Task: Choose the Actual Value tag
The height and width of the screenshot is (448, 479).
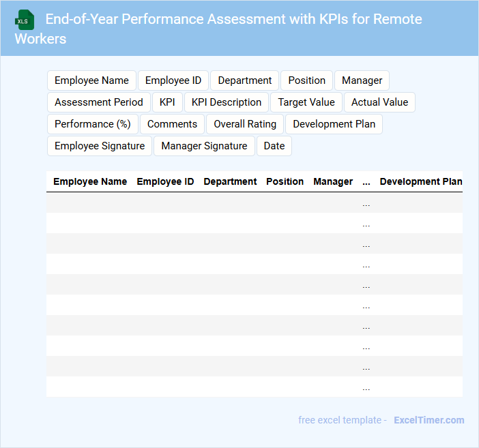Action: 379,102
